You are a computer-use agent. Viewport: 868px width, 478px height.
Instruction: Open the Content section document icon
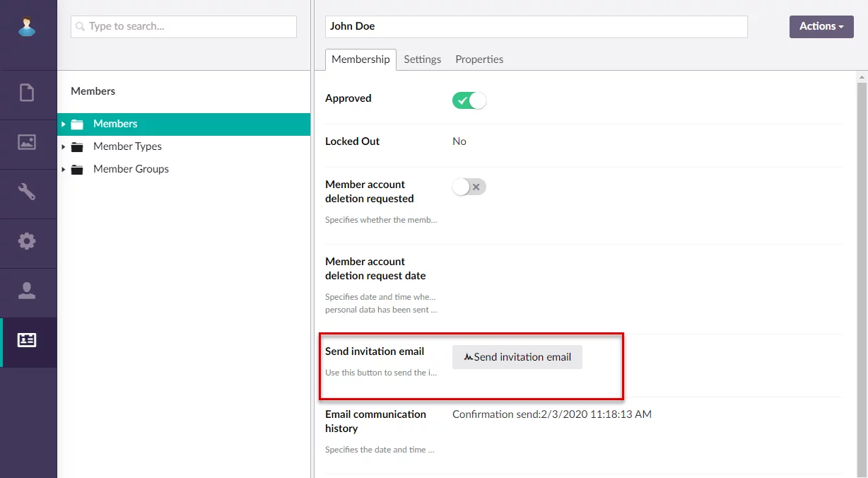click(x=27, y=93)
